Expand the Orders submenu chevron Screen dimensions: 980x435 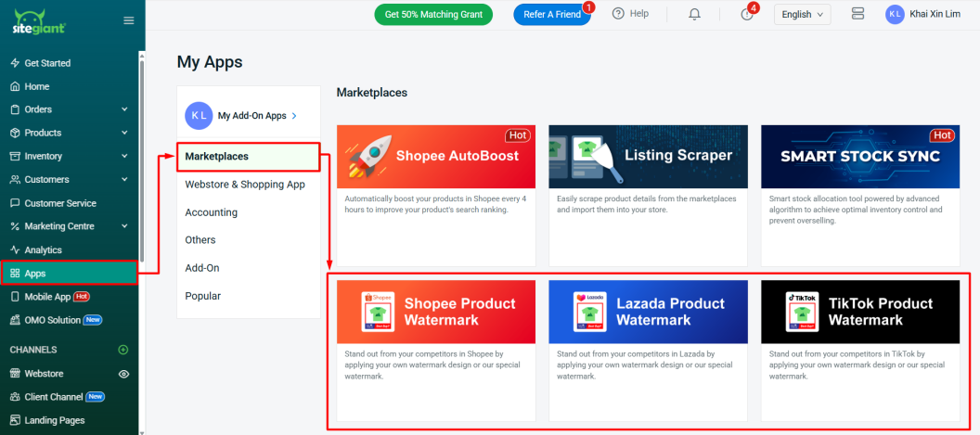(x=124, y=109)
